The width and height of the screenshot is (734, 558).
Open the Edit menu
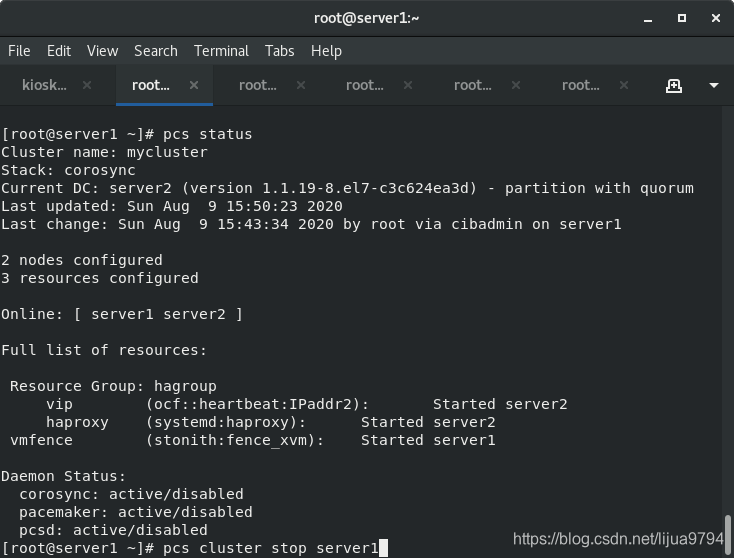click(59, 51)
